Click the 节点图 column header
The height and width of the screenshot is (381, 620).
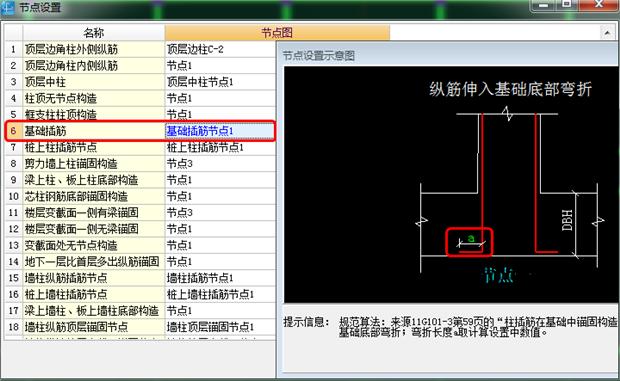click(x=277, y=33)
